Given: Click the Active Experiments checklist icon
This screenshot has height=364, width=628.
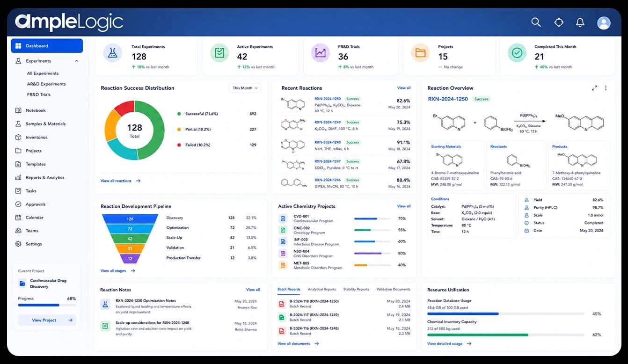Looking at the screenshot, I should (219, 53).
